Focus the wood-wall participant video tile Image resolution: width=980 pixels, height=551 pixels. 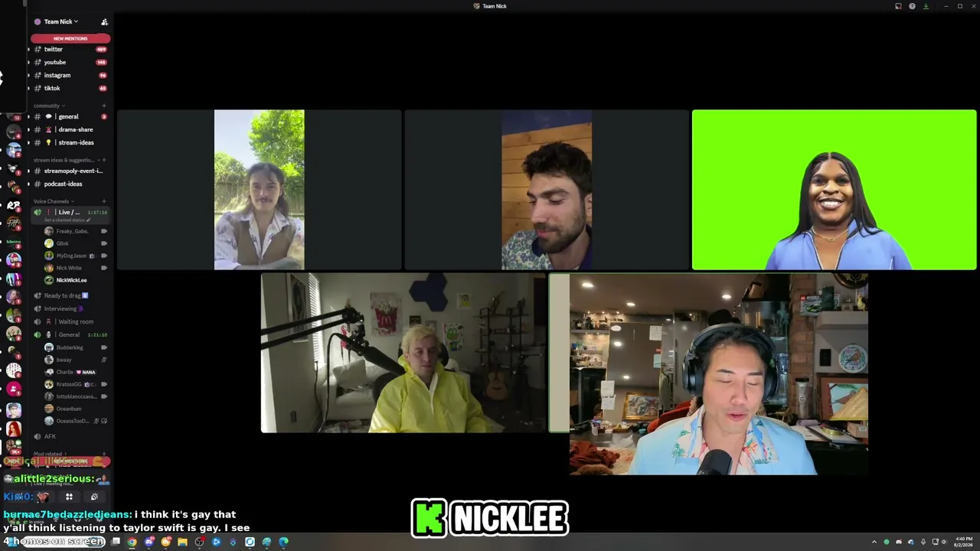coord(547,190)
